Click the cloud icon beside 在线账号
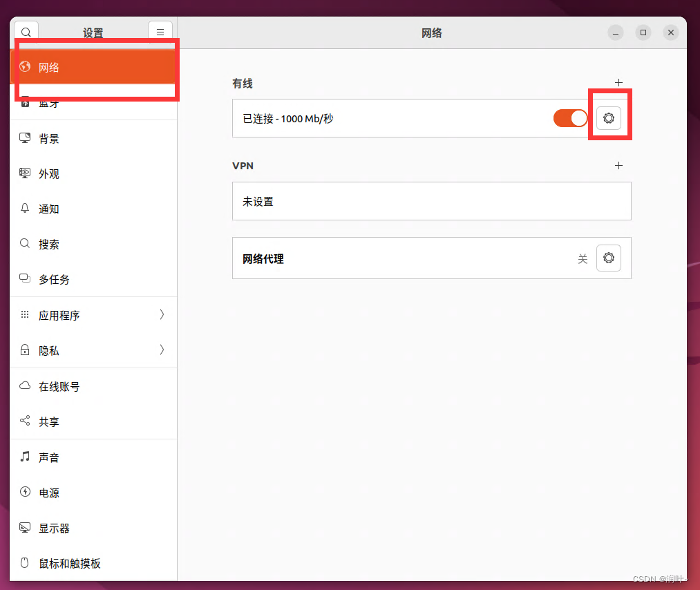 25,385
